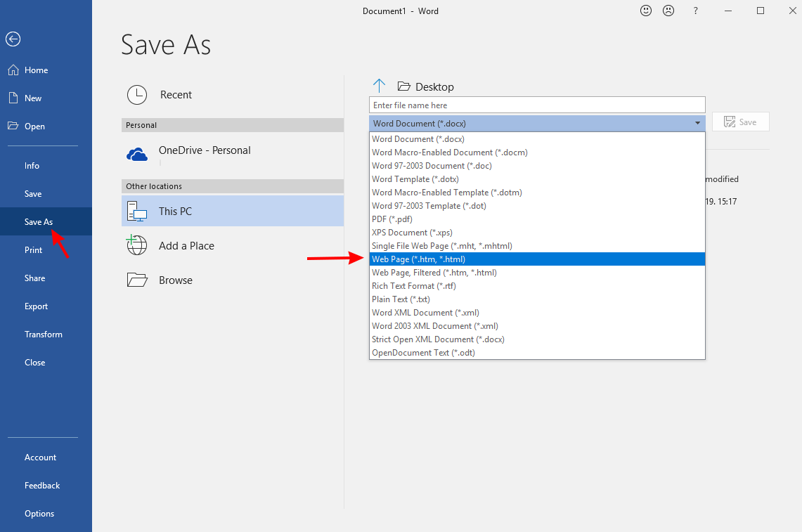Choose Word Macro-Enabled Template (*.dotm)
Screen dimensions: 802x532
(x=537, y=193)
